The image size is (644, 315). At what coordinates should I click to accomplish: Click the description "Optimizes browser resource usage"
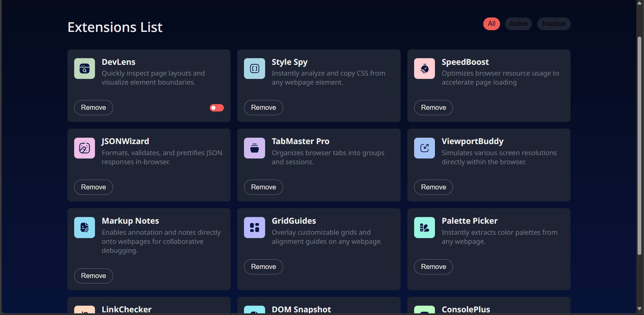point(500,78)
